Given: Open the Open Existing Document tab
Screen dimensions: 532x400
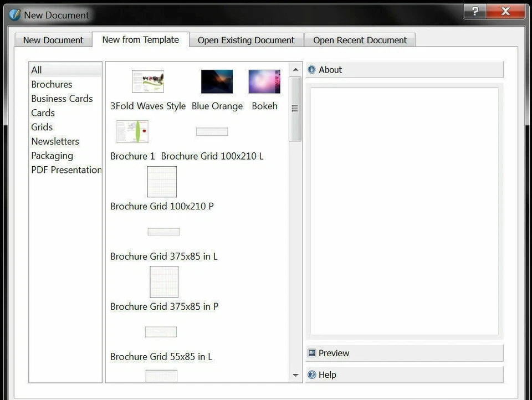Looking at the screenshot, I should 245,40.
